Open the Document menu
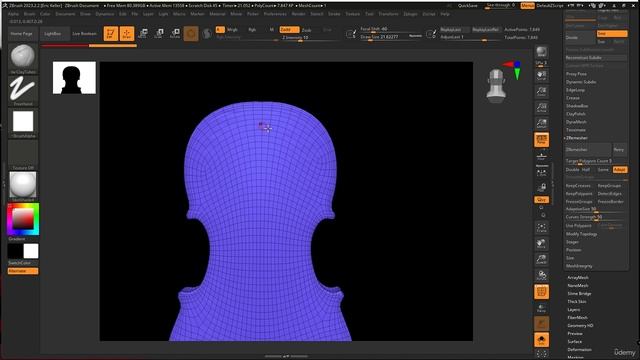The image size is (640, 360). pyautogui.click(x=65, y=14)
